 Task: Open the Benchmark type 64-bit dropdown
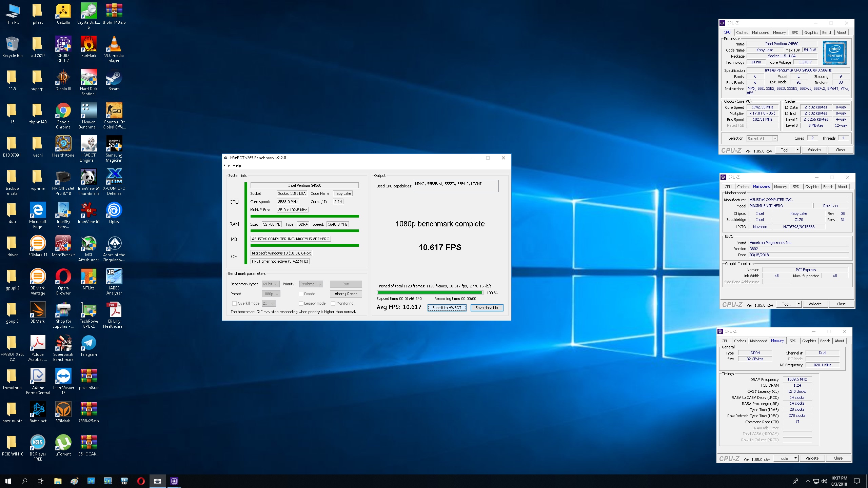pyautogui.click(x=271, y=284)
